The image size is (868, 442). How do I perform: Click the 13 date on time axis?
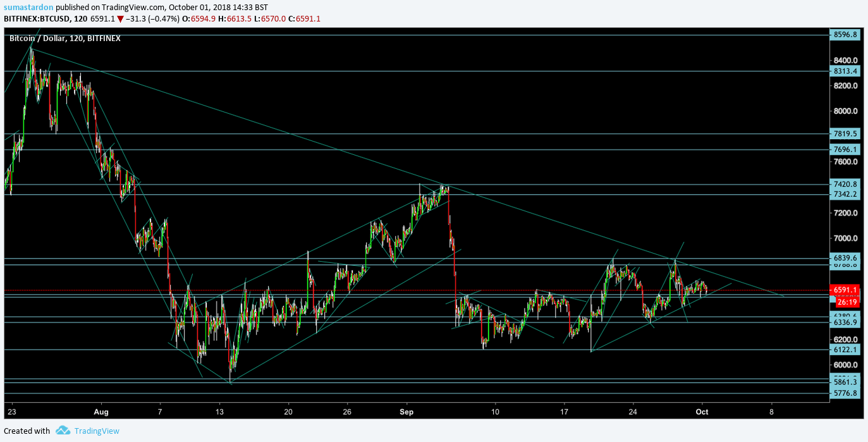[x=219, y=411]
